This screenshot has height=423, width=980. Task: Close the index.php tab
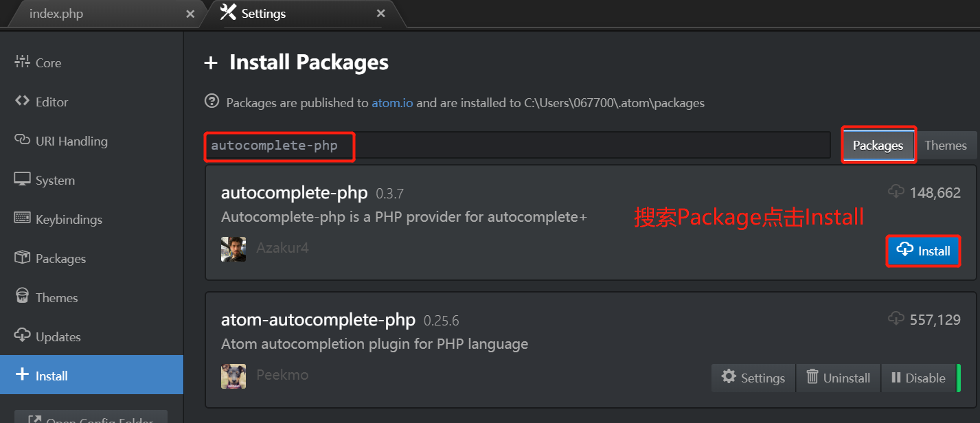pyautogui.click(x=190, y=14)
